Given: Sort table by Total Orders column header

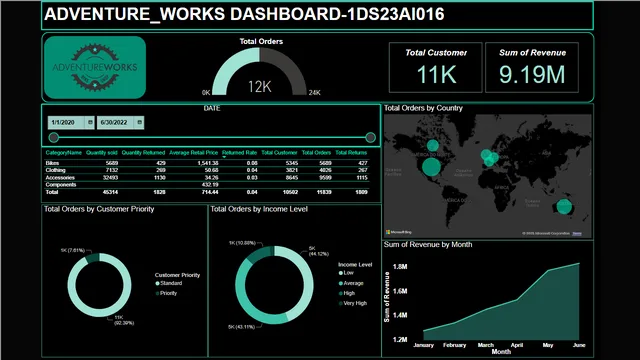Looking at the screenshot, I should pos(316,153).
